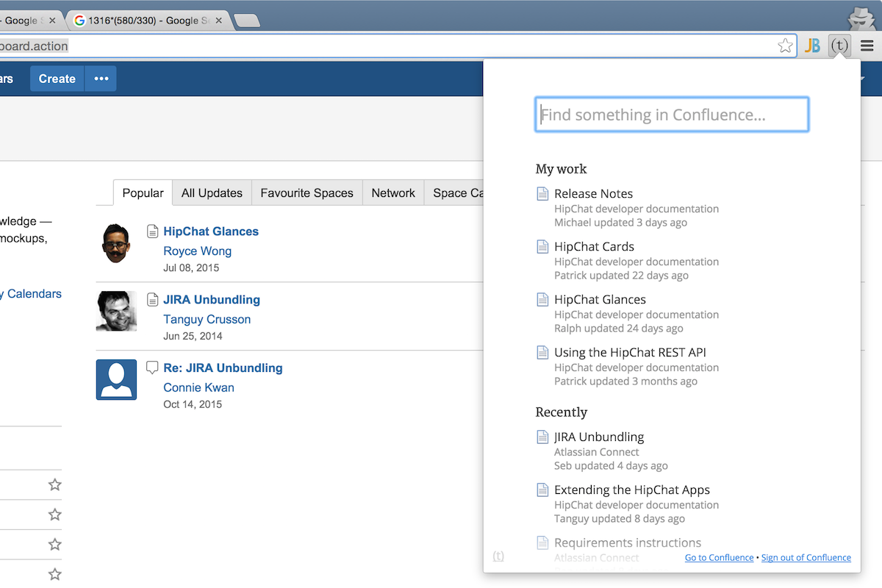Screen dimensions: 882x588
Task: Open JIRA Unbundling dashboard link
Action: coord(212,300)
